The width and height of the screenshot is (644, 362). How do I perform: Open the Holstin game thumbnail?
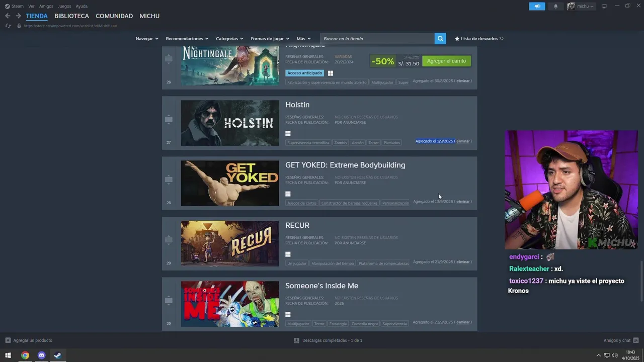tap(230, 123)
